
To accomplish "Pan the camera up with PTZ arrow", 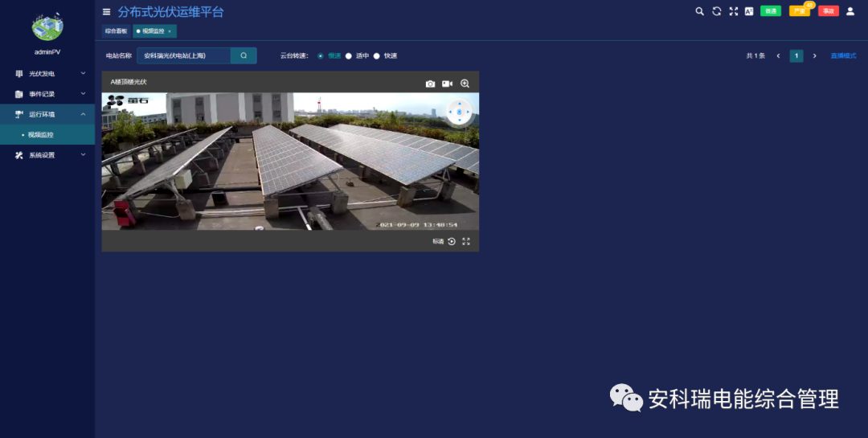I will (460, 104).
